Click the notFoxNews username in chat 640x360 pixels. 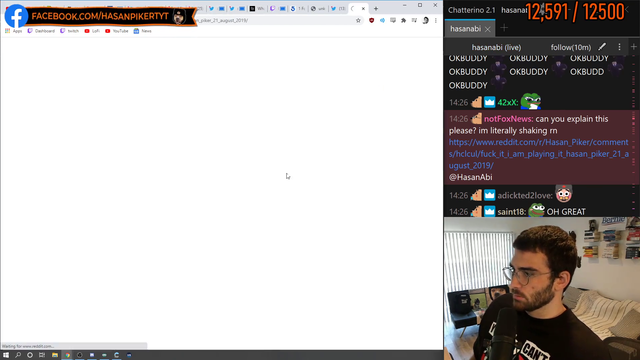508,119
